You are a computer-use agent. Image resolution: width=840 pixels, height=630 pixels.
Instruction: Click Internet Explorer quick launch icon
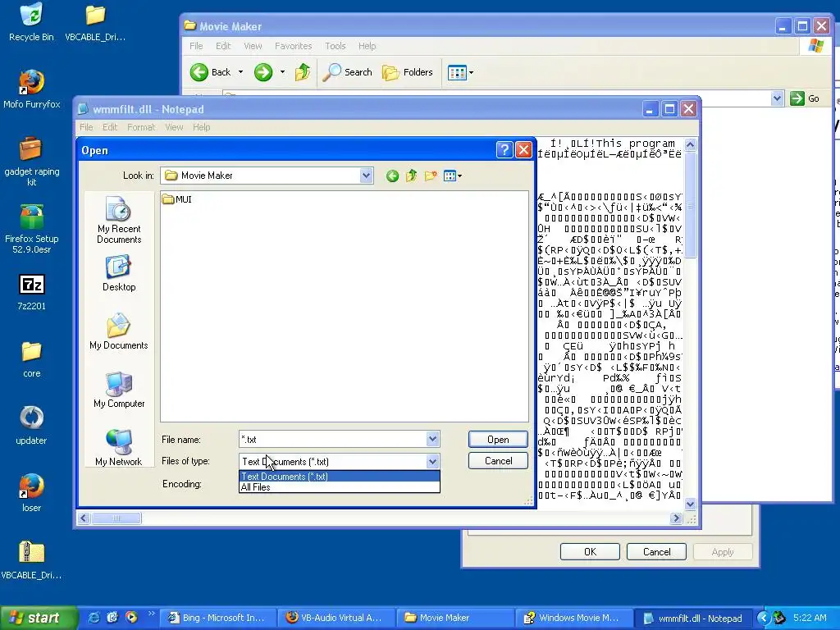click(x=94, y=618)
